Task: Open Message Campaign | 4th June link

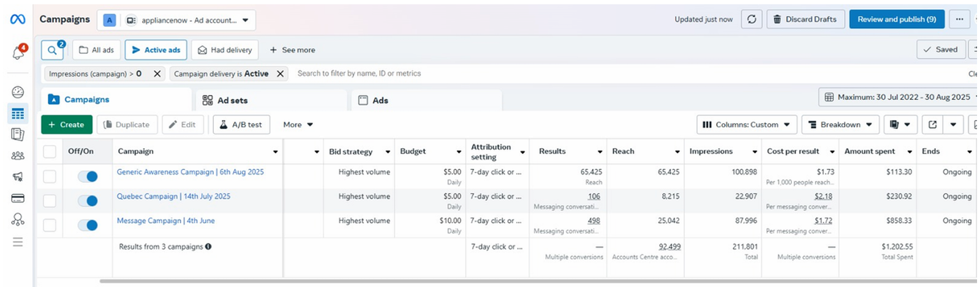Action: point(166,221)
